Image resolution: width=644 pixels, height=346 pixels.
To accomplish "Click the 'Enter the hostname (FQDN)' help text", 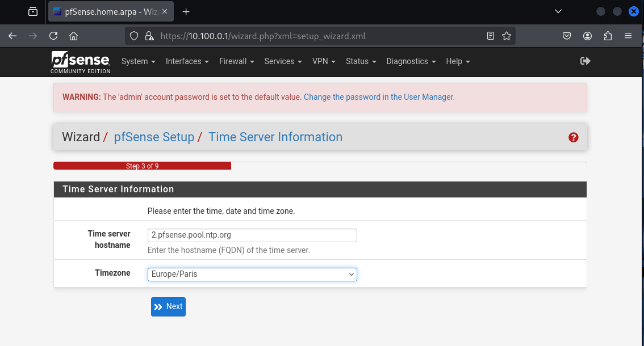I will pos(229,250).
